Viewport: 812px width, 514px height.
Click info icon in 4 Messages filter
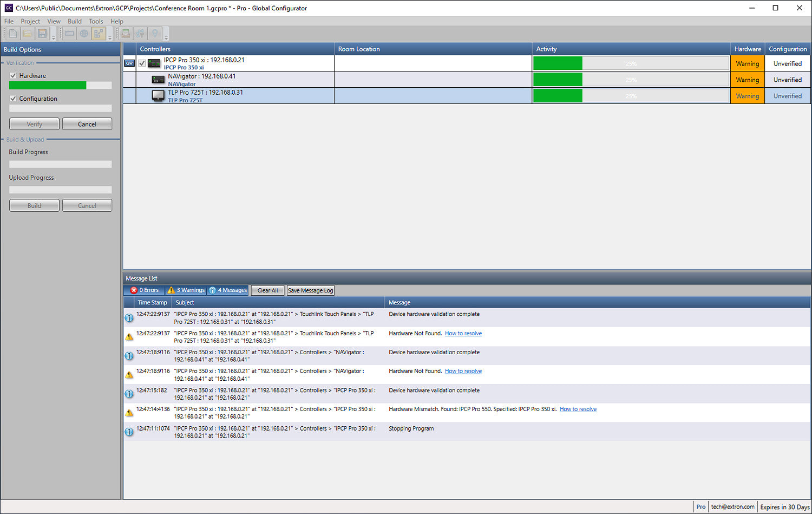pyautogui.click(x=212, y=290)
